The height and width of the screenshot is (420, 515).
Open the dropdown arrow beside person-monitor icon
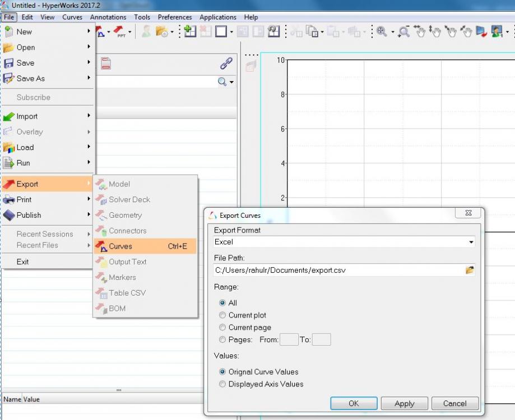pyautogui.click(x=507, y=32)
